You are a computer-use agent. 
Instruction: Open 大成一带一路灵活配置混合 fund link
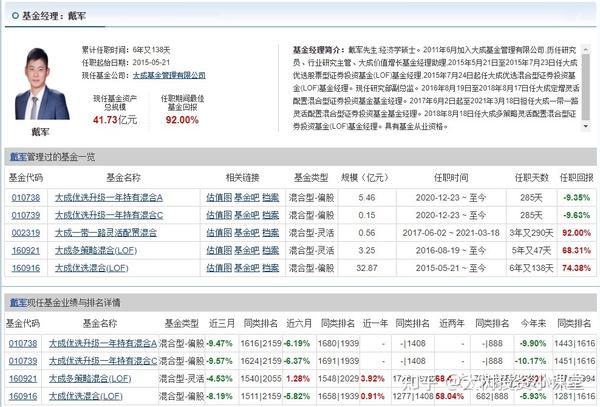(x=106, y=233)
